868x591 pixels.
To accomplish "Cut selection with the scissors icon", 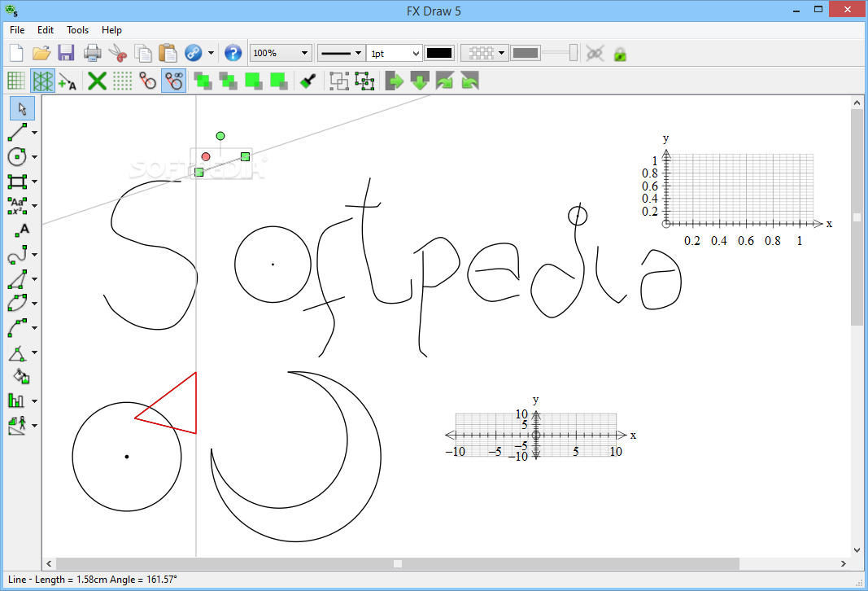I will tap(117, 53).
